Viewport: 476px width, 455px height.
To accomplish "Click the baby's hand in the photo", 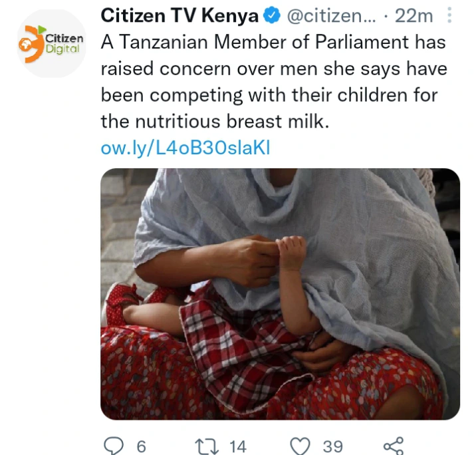I will [291, 252].
